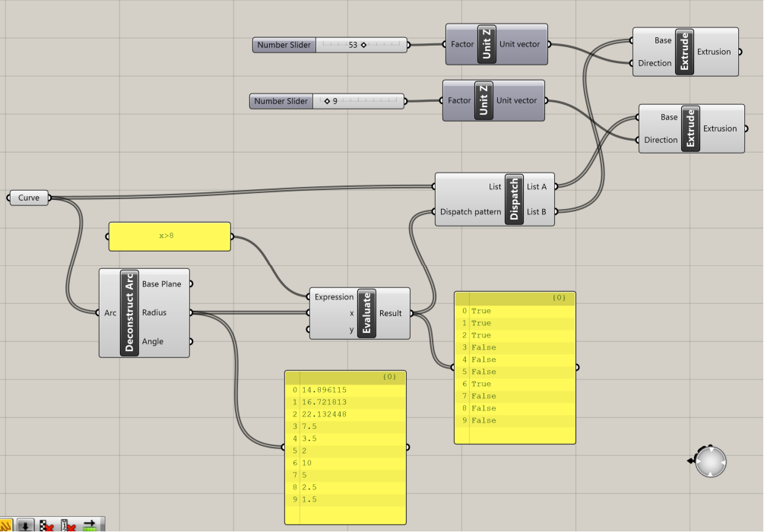The width and height of the screenshot is (764, 532).
Task: Click the canvas compass navigation widget
Action: (x=710, y=461)
